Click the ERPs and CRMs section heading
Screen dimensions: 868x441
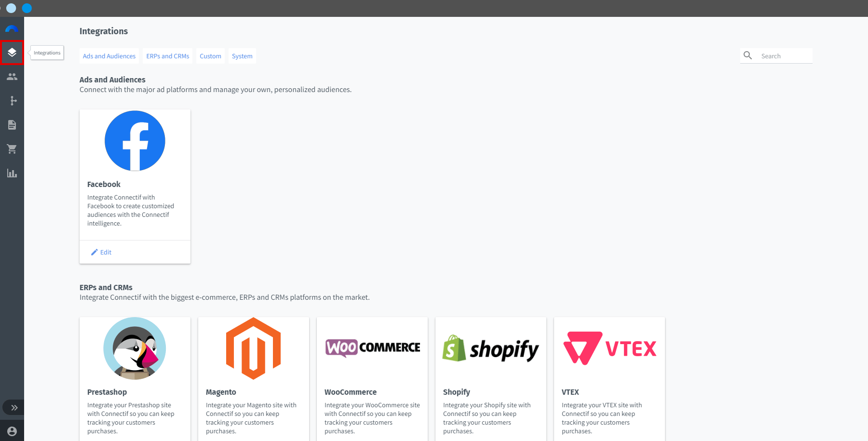point(106,287)
